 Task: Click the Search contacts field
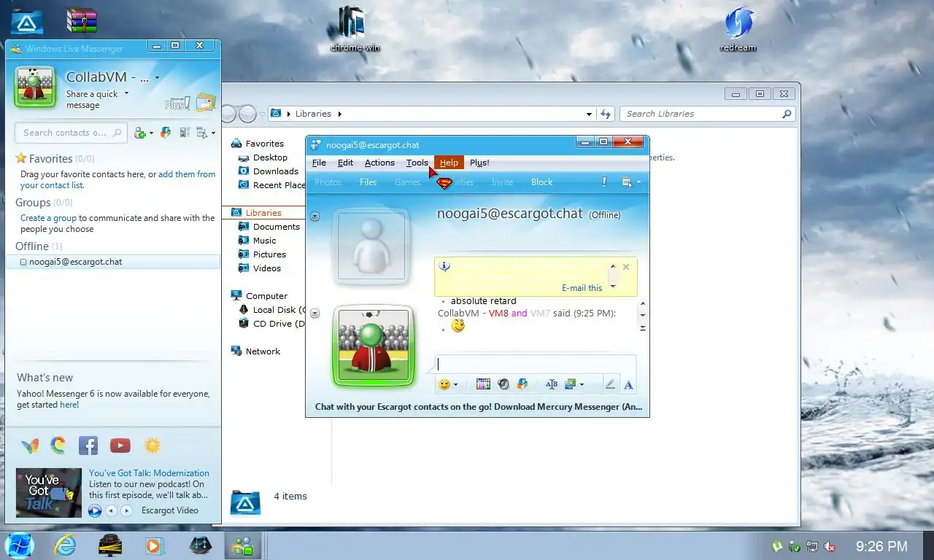pyautogui.click(x=72, y=133)
